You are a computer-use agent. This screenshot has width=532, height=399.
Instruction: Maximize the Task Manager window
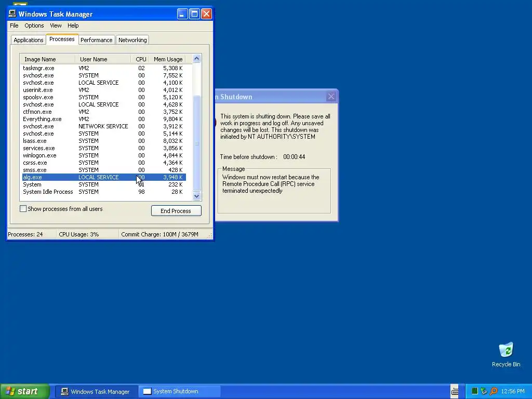[194, 14]
